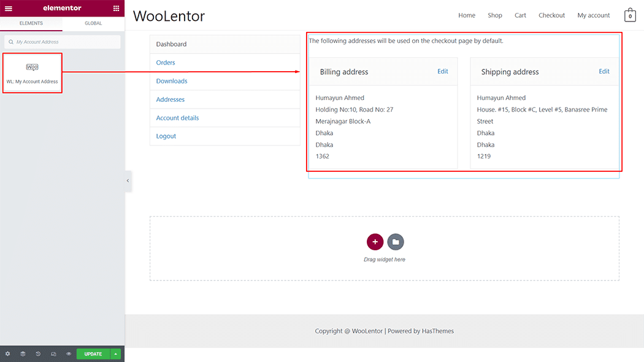Viewport: 644px width, 362px height.
Task: Open Orders in account navigation
Action: pyautogui.click(x=166, y=63)
